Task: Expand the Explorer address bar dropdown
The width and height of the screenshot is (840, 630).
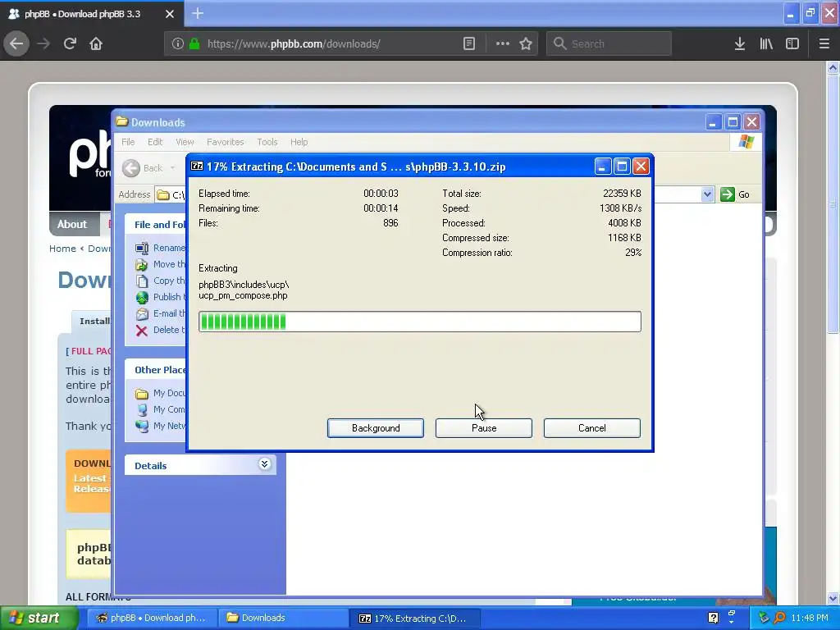Action: coord(707,194)
